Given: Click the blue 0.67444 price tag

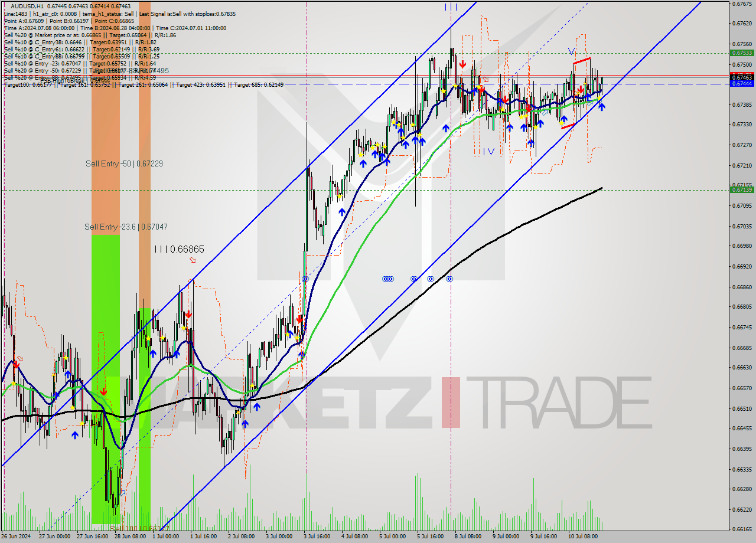Looking at the screenshot, I should (742, 84).
